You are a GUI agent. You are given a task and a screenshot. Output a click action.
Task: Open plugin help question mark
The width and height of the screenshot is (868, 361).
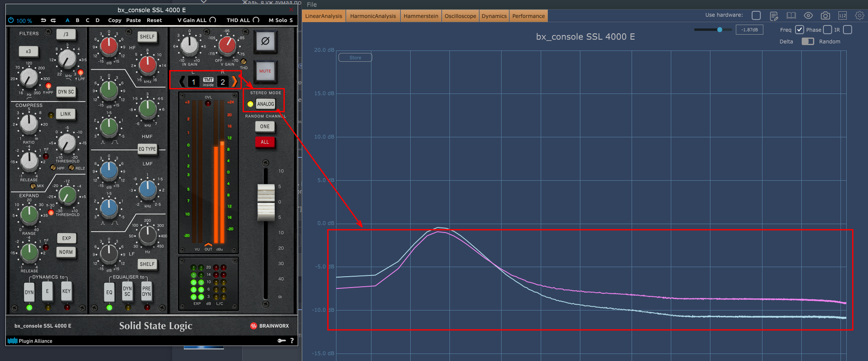coord(292,341)
